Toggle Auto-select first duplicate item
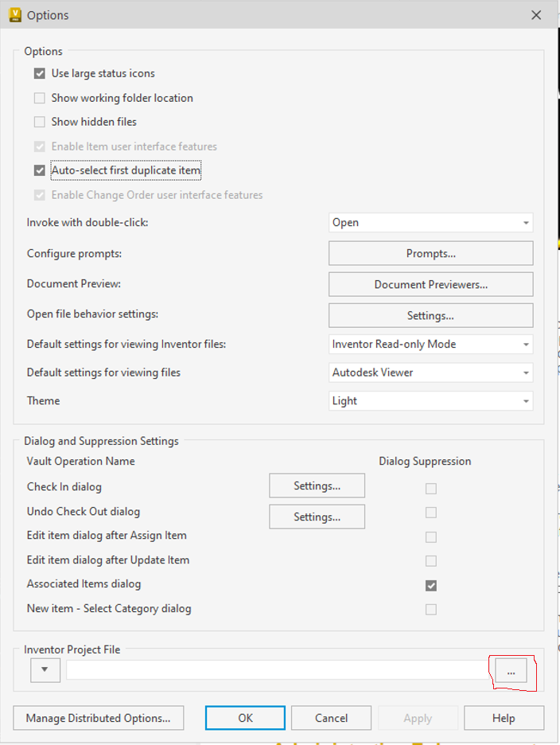This screenshot has width=560, height=745. (x=40, y=170)
